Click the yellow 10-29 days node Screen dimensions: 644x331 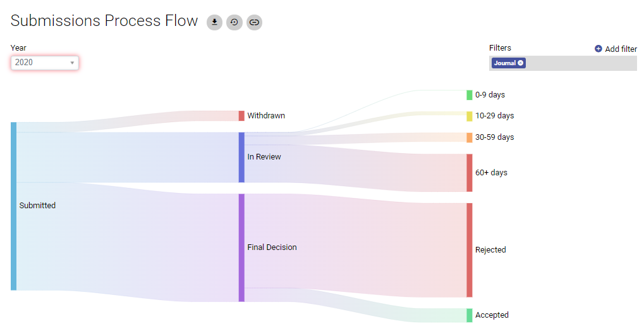pos(470,116)
